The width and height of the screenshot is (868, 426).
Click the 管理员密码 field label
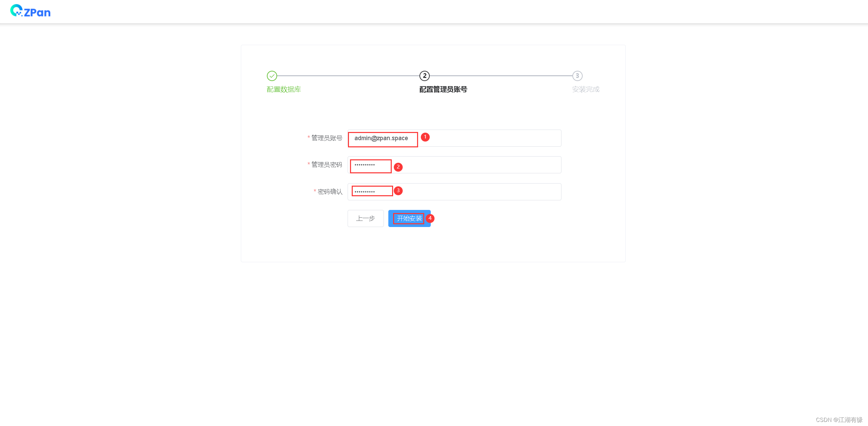click(327, 165)
